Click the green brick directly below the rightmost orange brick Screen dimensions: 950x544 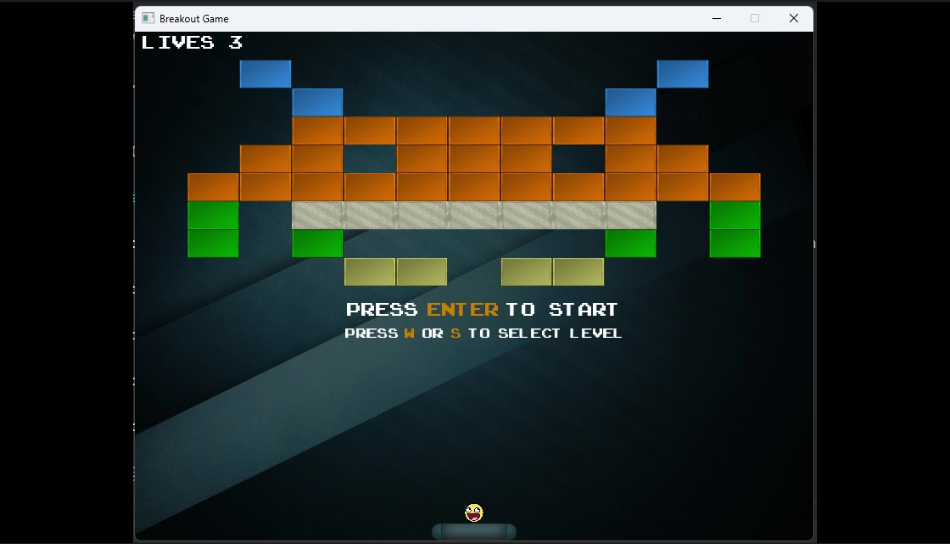(x=735, y=215)
